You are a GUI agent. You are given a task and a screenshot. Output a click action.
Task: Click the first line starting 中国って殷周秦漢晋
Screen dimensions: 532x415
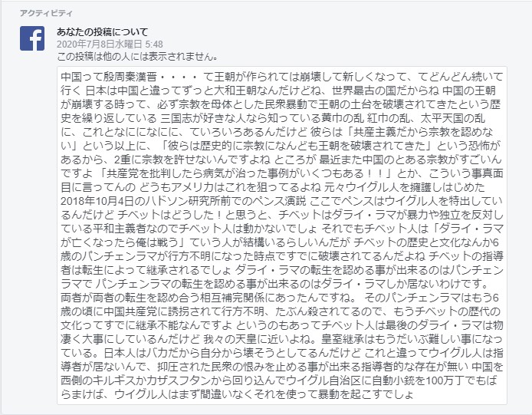pyautogui.click(x=281, y=77)
